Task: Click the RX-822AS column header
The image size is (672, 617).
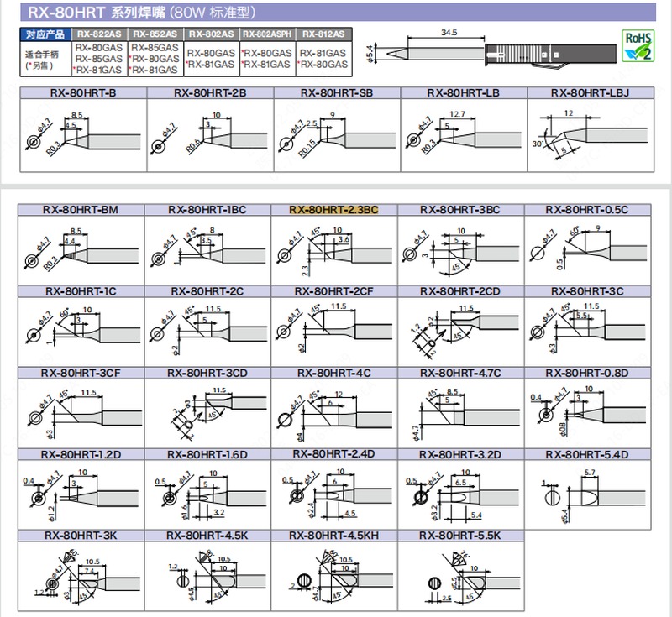Action: [100, 34]
